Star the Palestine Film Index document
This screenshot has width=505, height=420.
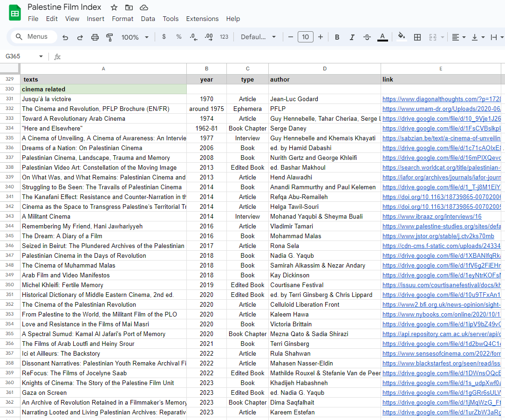point(114,7)
